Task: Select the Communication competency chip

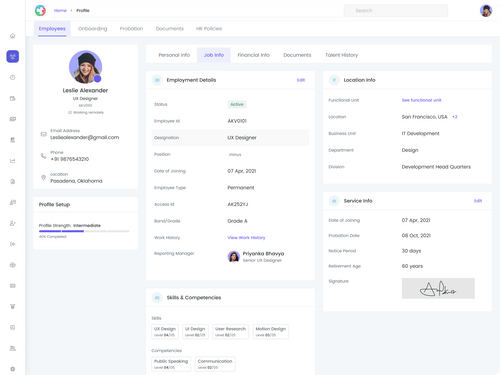Action: 215,364
